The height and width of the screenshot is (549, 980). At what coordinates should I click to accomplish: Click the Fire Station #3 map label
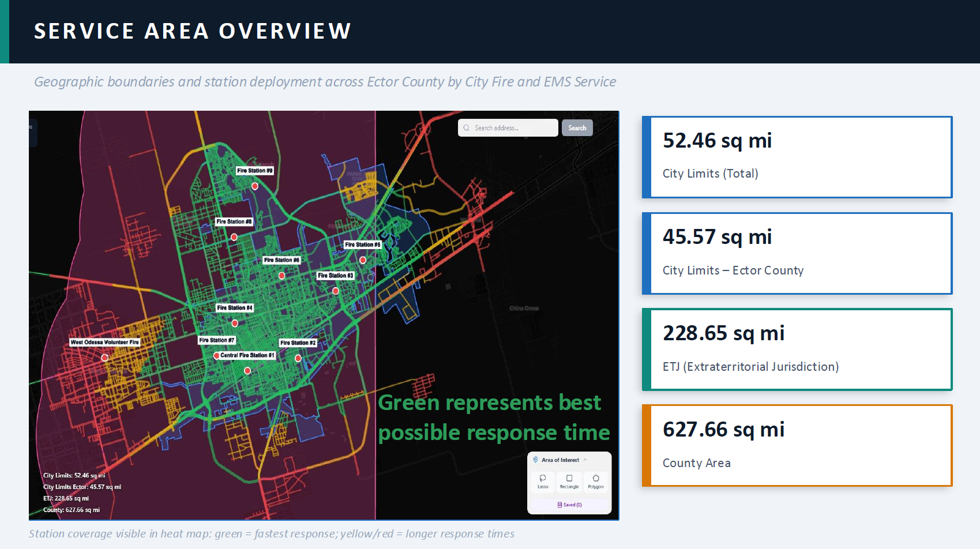336,276
